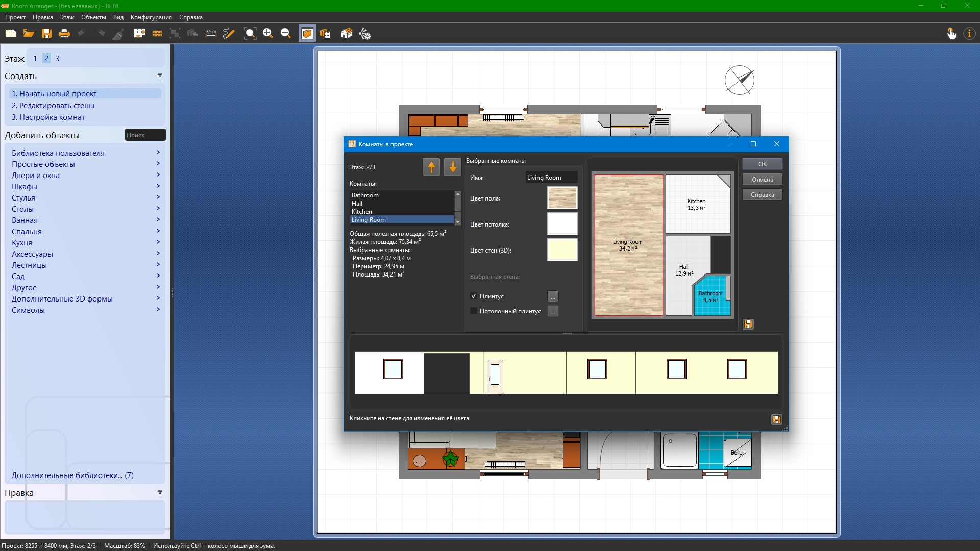Click the Zoom in magnifier icon

[x=267, y=34]
